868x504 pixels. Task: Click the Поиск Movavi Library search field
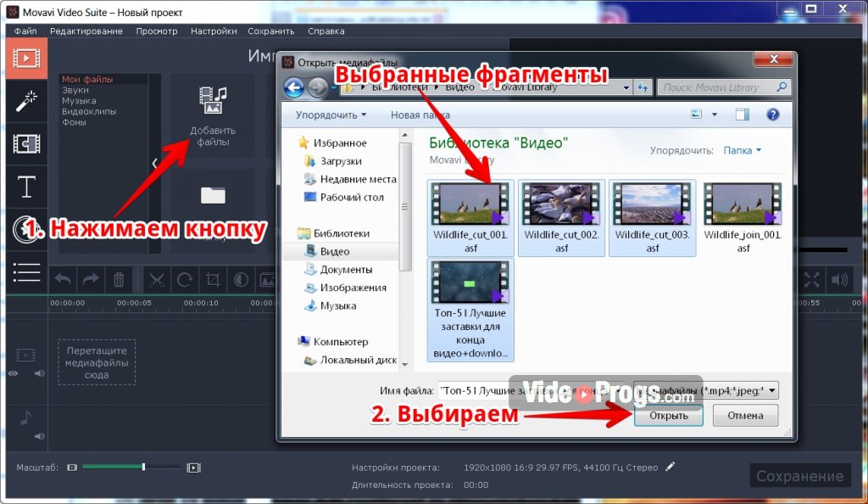[724, 87]
